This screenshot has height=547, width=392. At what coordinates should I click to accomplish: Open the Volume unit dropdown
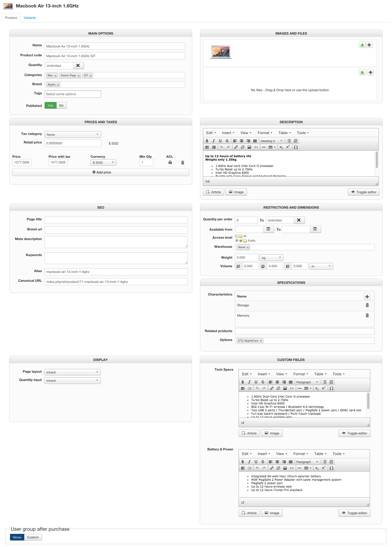click(321, 266)
